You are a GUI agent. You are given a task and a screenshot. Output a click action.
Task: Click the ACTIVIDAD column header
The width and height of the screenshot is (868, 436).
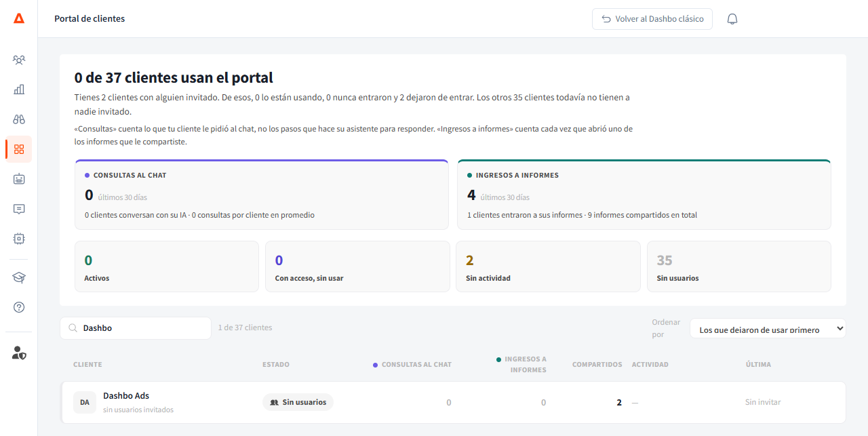650,365
